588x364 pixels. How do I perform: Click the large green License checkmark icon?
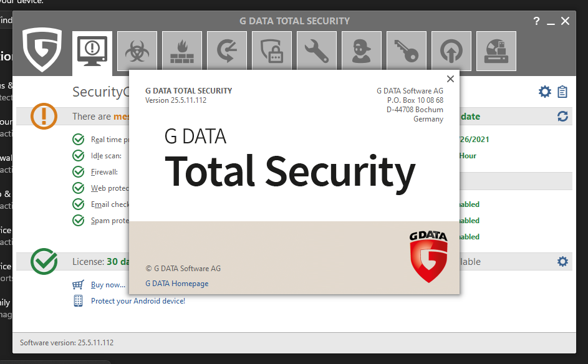44,261
